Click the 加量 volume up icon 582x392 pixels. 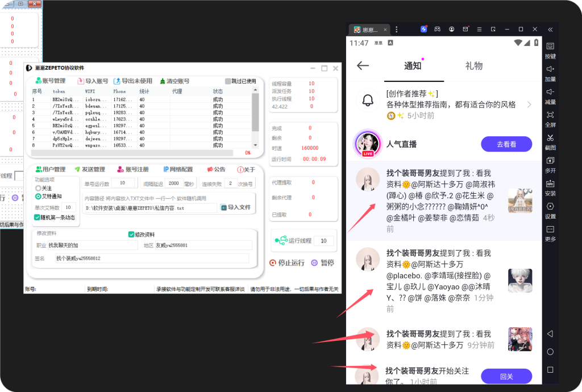point(550,69)
